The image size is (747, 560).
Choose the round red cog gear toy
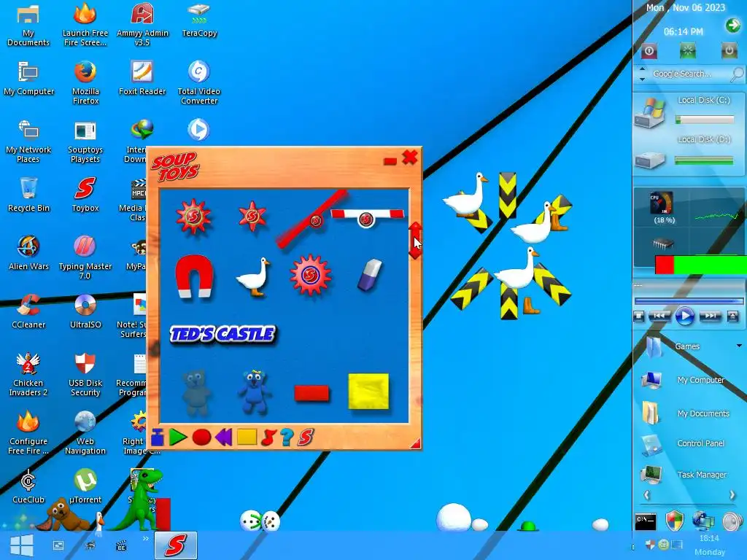[310, 275]
